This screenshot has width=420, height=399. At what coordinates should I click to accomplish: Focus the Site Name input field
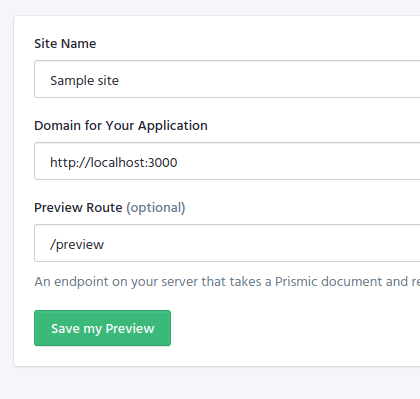click(x=227, y=79)
